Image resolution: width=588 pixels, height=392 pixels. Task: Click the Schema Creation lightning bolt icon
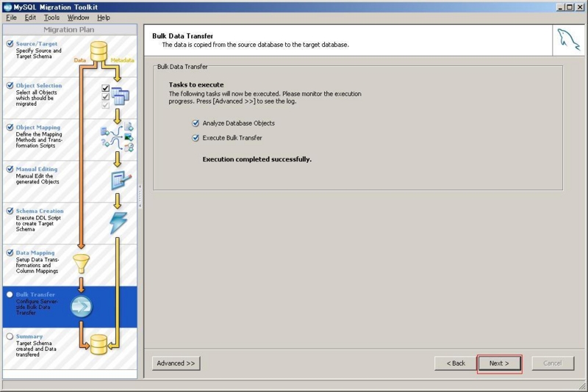(118, 222)
